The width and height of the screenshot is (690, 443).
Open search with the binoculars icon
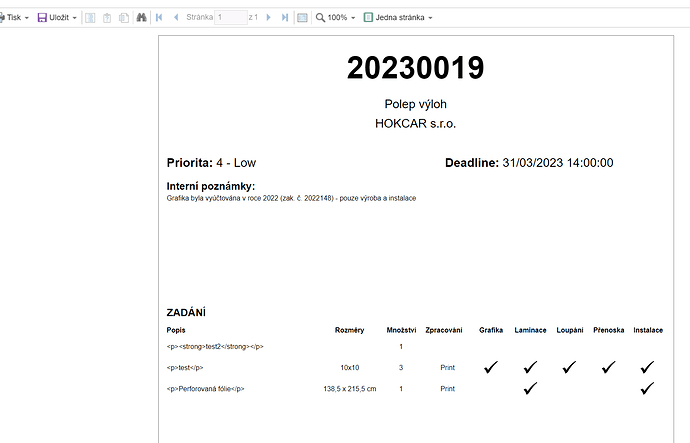pyautogui.click(x=141, y=18)
